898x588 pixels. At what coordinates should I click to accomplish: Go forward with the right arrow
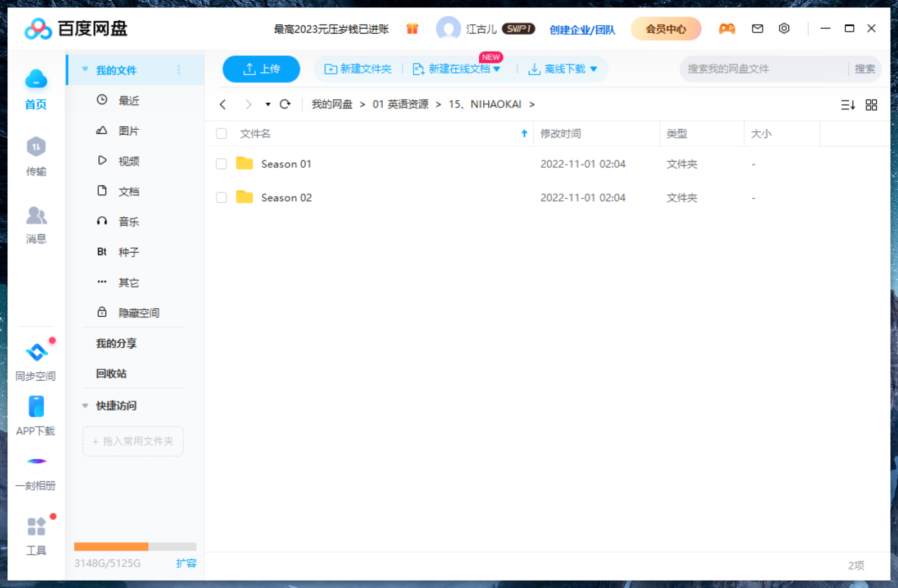tap(248, 104)
